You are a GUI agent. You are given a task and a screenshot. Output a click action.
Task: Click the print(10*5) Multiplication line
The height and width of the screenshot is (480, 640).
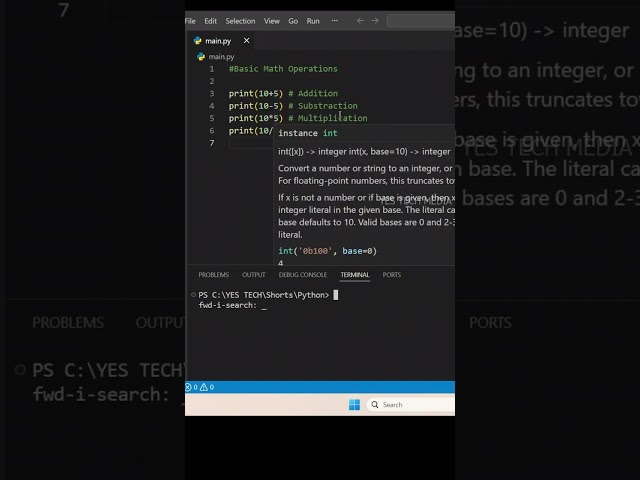point(298,118)
